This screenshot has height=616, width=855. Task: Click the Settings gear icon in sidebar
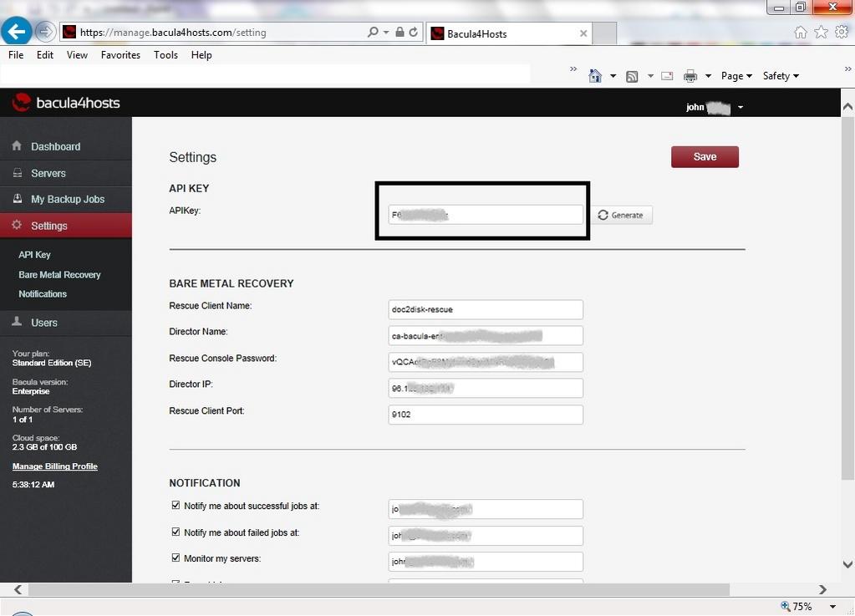click(17, 225)
